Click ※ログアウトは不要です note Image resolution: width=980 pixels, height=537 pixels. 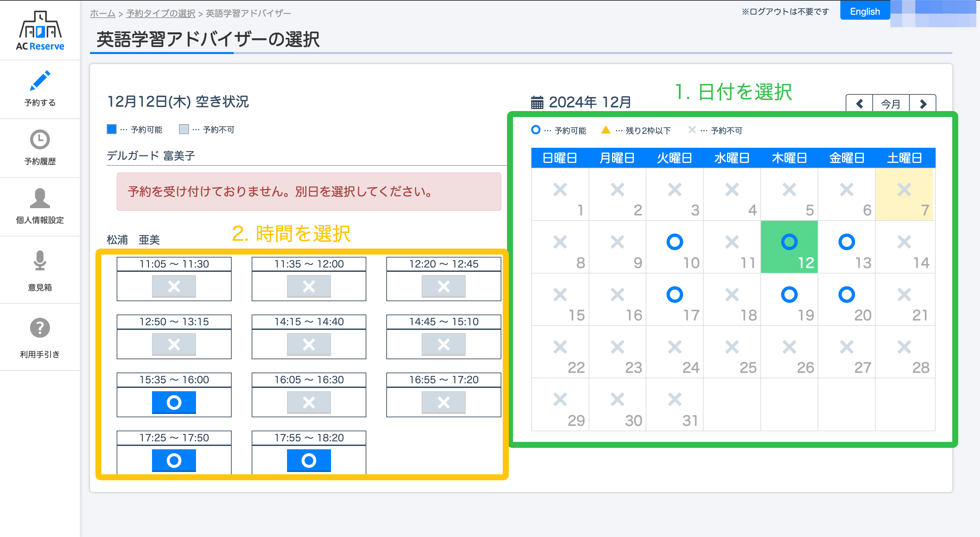(x=785, y=12)
